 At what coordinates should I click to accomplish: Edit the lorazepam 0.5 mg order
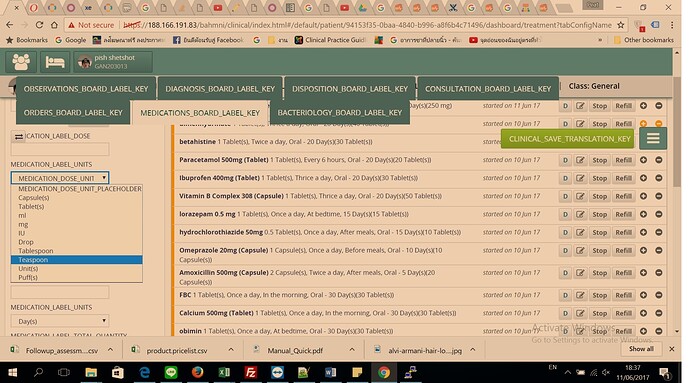coord(580,214)
